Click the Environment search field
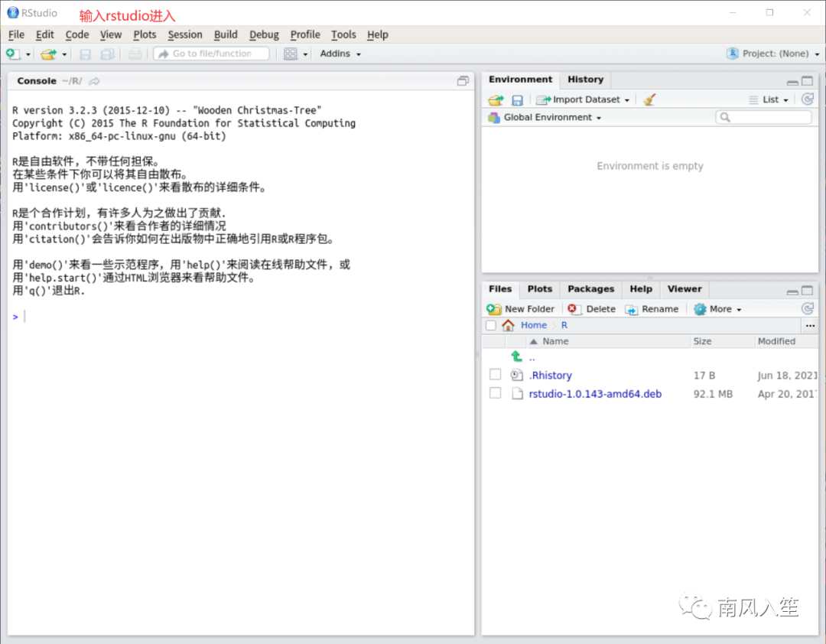This screenshot has height=644, width=826. click(x=763, y=118)
